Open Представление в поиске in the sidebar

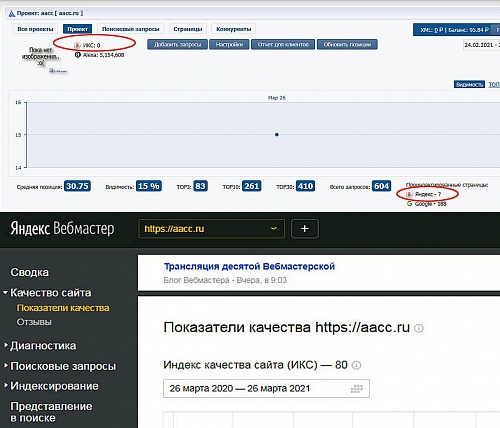tap(51, 412)
